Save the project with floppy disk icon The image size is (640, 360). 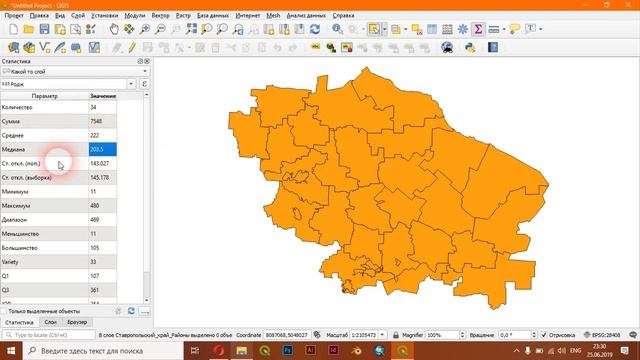(44, 29)
